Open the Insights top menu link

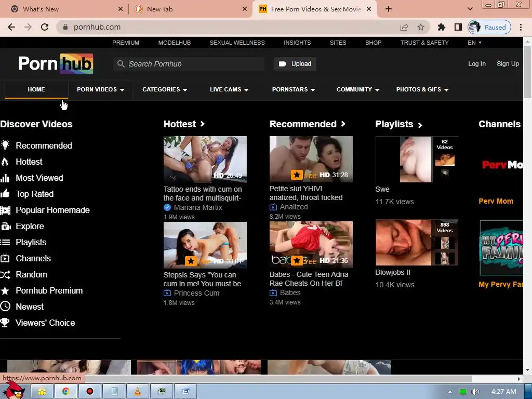point(297,43)
